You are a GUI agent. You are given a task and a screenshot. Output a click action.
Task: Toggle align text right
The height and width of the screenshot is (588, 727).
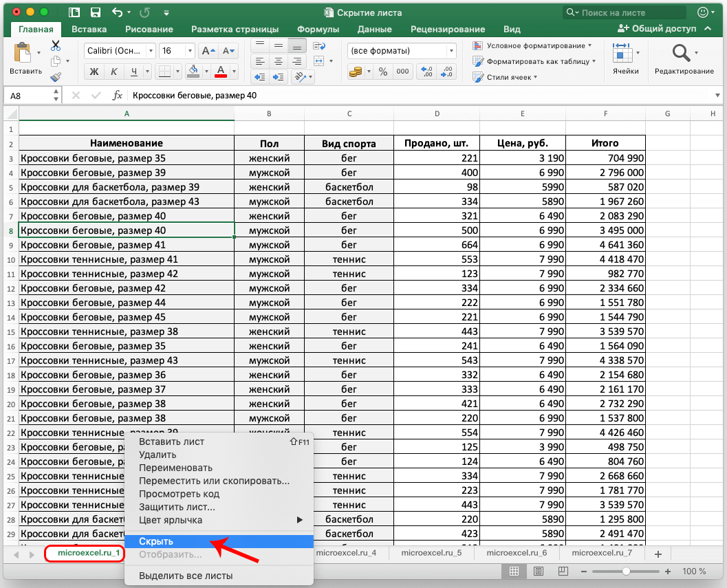[296, 61]
